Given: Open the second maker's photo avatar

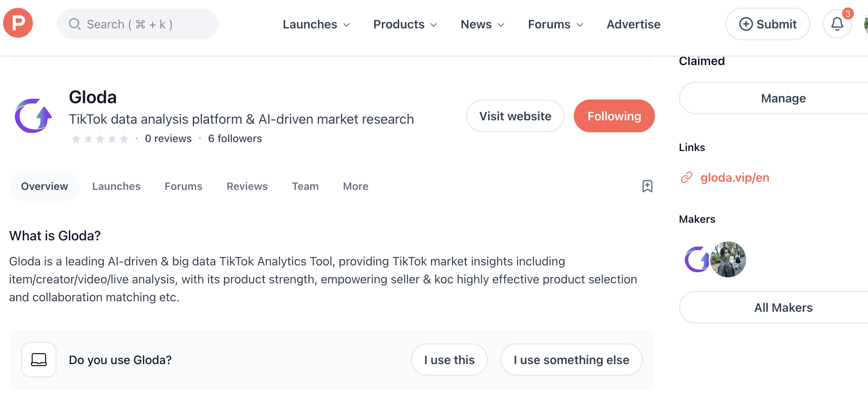Looking at the screenshot, I should click(x=728, y=259).
